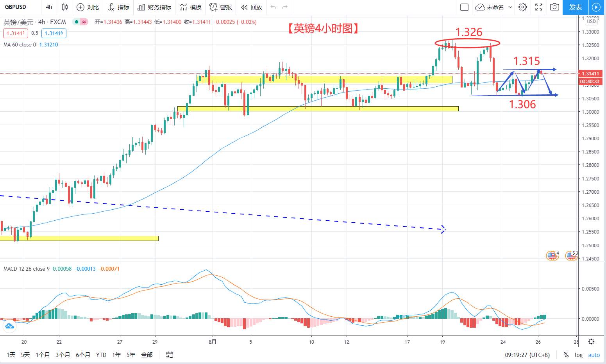Start bar replay with 回放
The width and height of the screenshot is (606, 364).
(x=252, y=7)
